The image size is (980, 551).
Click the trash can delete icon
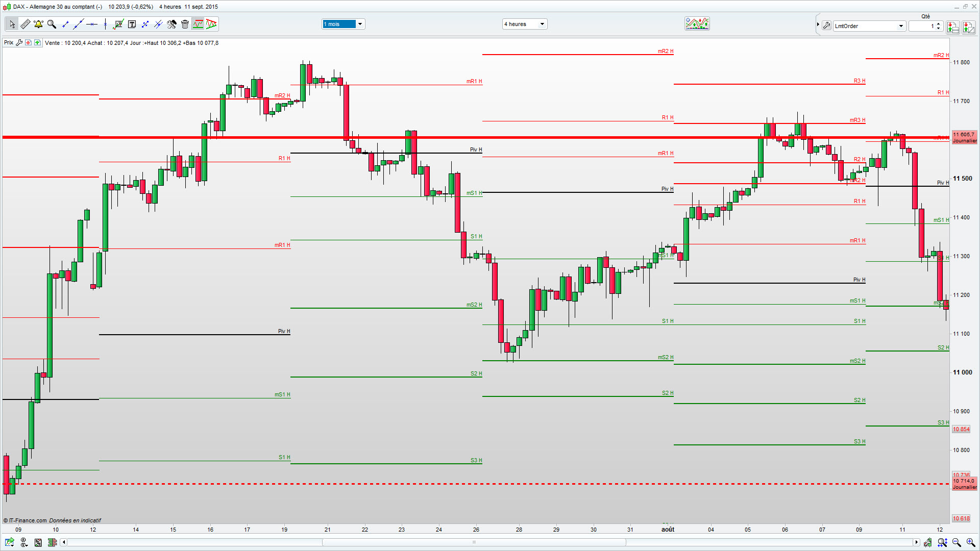185,24
